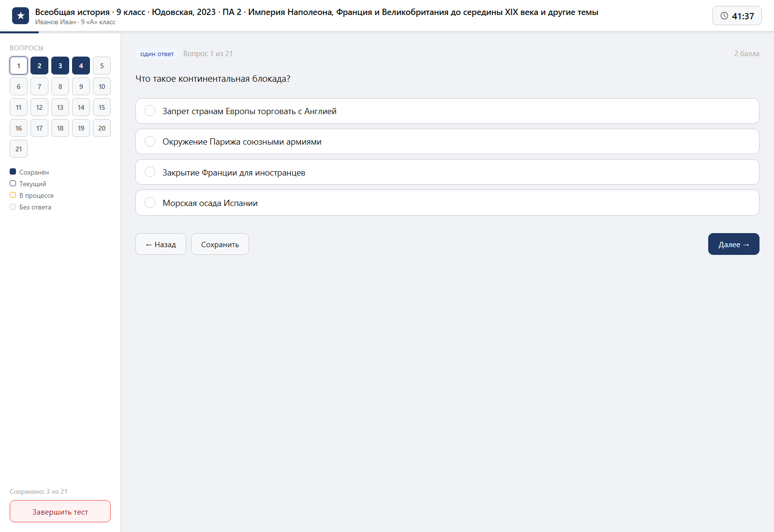Click the Сохранён legend marker
Screen dimensions: 774x532
[x=13, y=172]
